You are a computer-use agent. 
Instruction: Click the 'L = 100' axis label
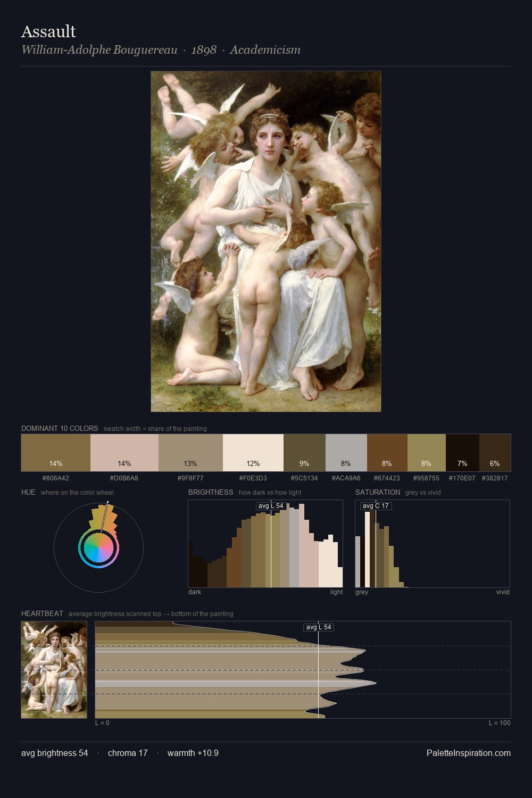click(x=500, y=723)
